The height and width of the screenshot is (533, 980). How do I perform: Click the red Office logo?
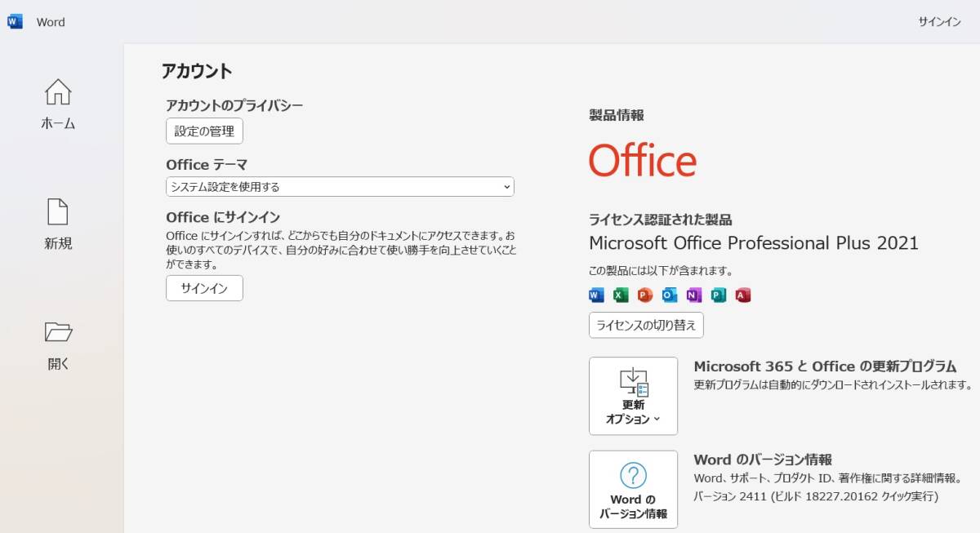pyautogui.click(x=643, y=160)
